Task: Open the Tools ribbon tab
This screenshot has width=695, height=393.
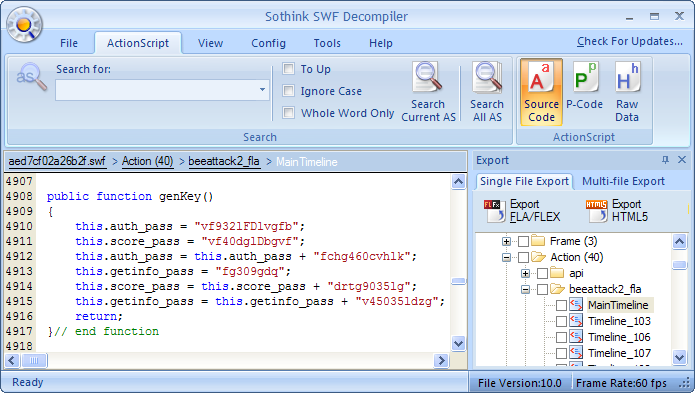Action: (x=327, y=43)
